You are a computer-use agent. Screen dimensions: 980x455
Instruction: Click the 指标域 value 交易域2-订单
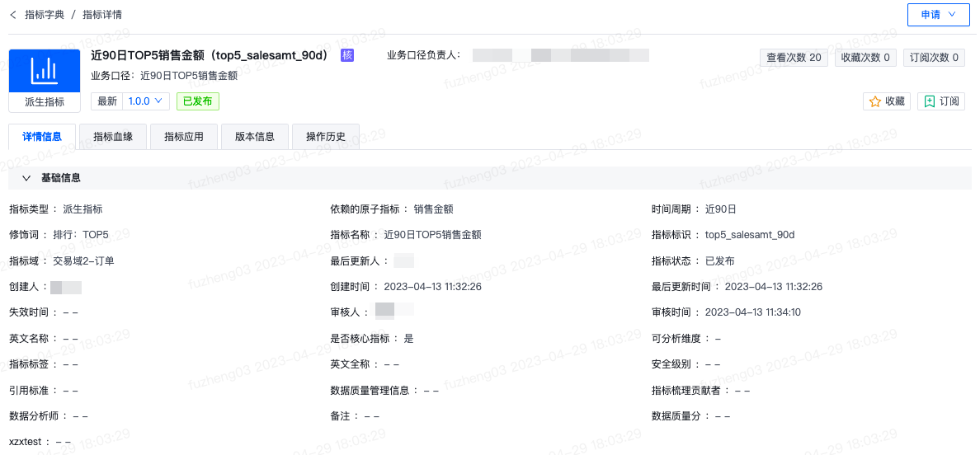(84, 261)
